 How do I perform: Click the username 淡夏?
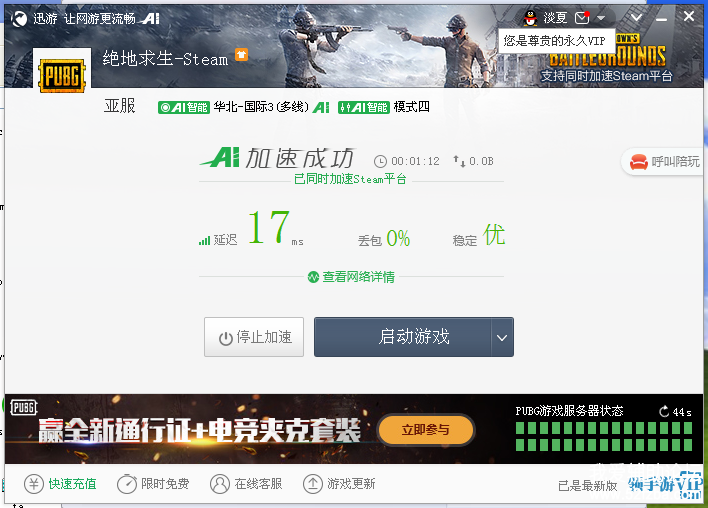coord(555,18)
